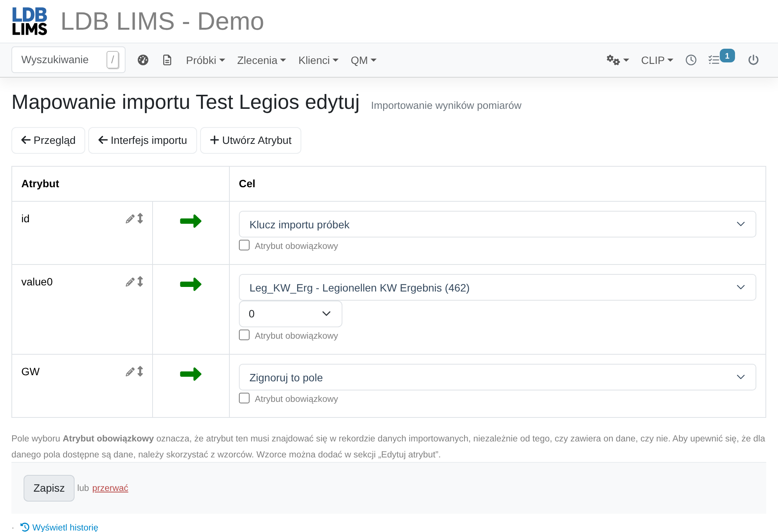Edit the value0 attribute pencil icon

[x=130, y=282]
